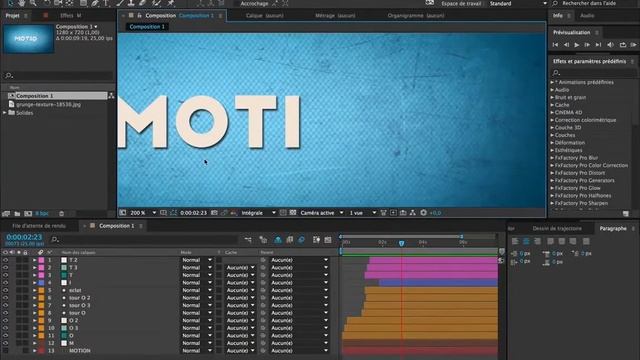Expand layer 1 T 2 properties
The width and height of the screenshot is (640, 360).
point(35,260)
